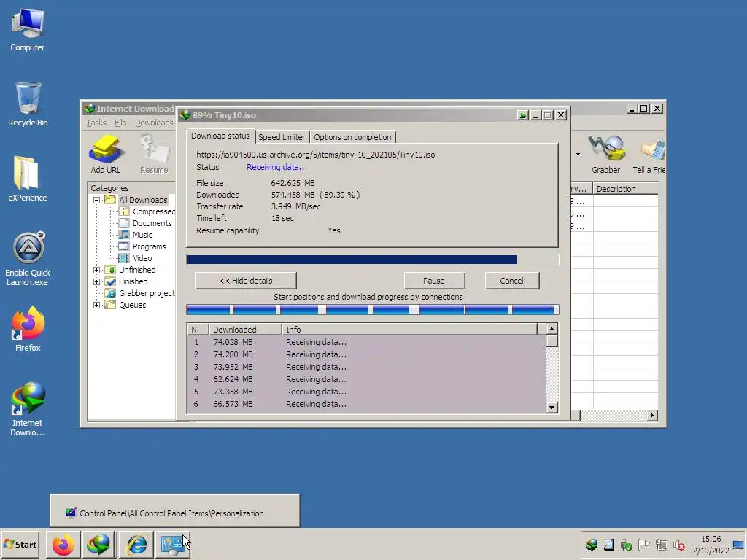Select connection row 2 with 74.280 MB
Image resolution: width=747 pixels, height=560 pixels.
click(366, 355)
